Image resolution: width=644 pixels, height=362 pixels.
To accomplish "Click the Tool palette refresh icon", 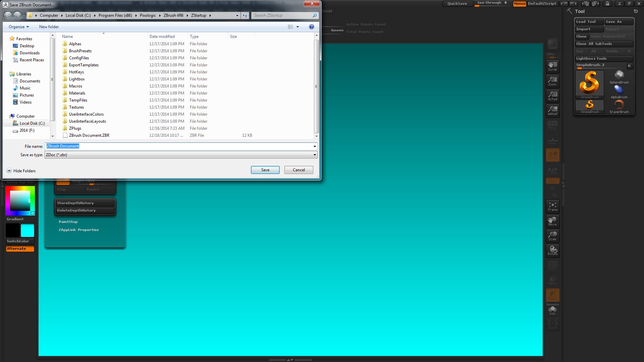I will (636, 11).
